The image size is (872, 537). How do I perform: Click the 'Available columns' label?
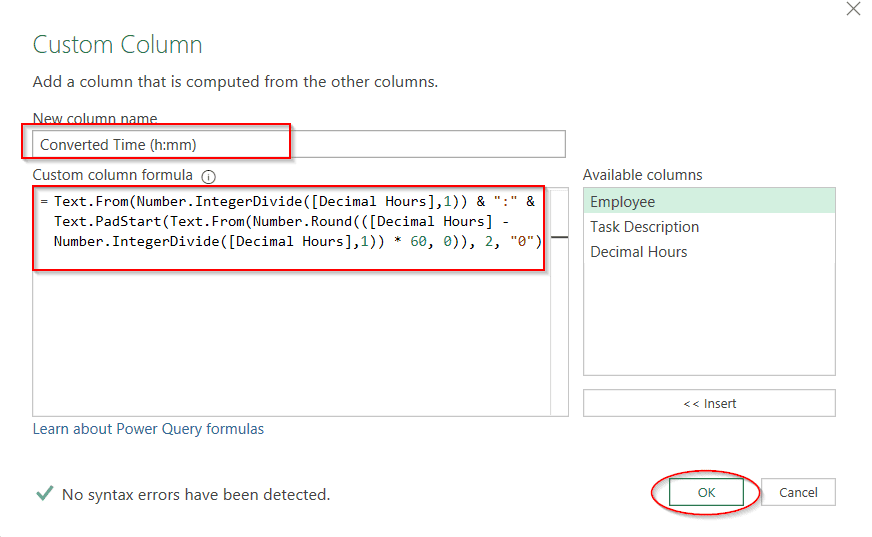click(x=642, y=175)
